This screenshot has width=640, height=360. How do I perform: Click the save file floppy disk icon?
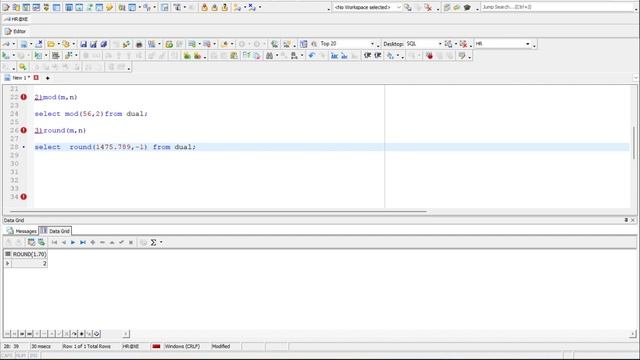pyautogui.click(x=83, y=44)
